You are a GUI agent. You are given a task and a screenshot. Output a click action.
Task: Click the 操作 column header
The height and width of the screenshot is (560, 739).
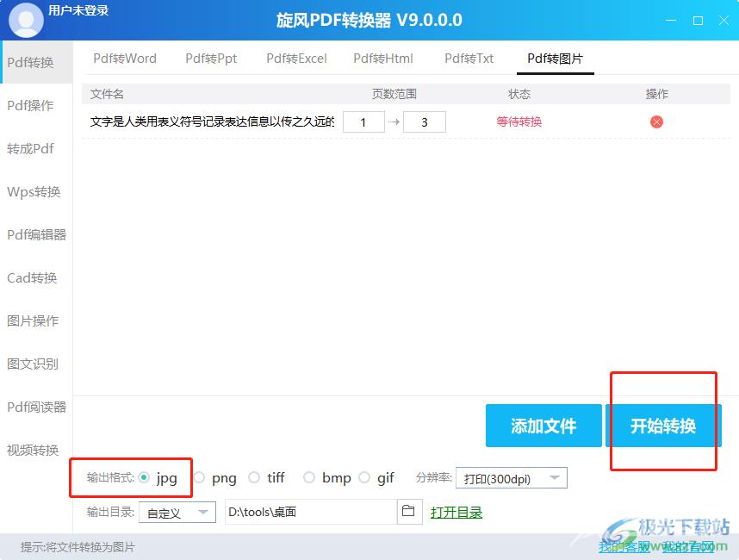pyautogui.click(x=656, y=94)
